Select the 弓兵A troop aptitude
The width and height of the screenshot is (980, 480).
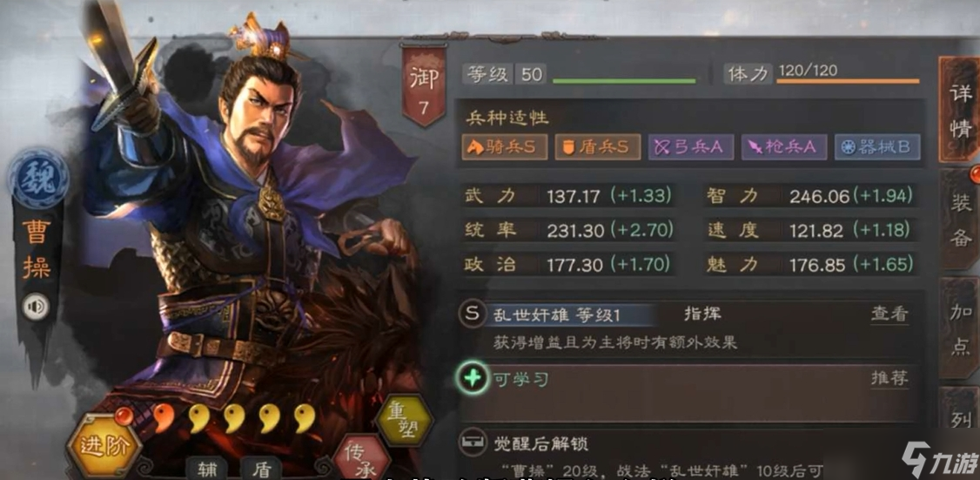(691, 147)
